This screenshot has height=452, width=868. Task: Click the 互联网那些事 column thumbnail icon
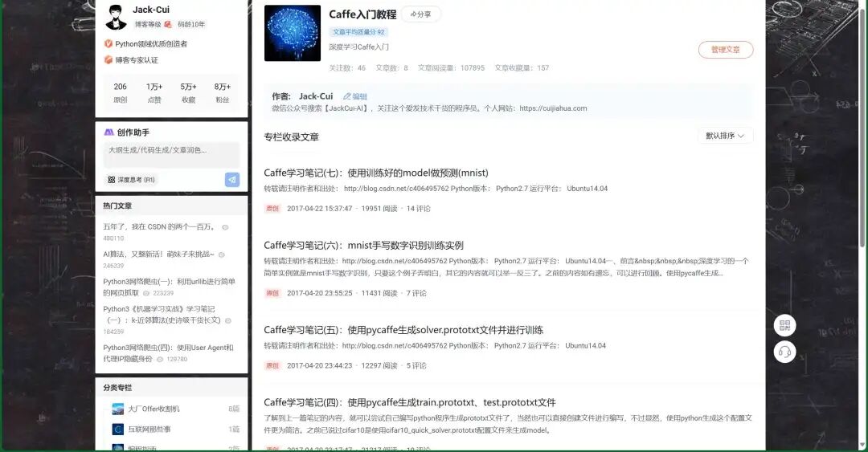(x=118, y=429)
